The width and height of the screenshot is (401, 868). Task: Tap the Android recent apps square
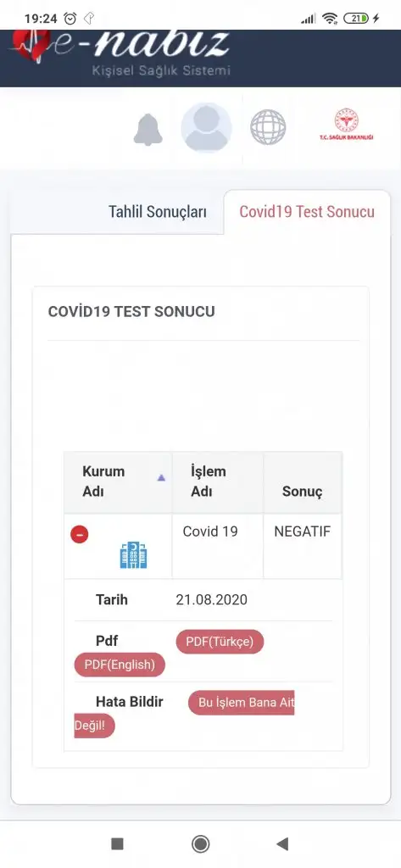click(x=118, y=843)
